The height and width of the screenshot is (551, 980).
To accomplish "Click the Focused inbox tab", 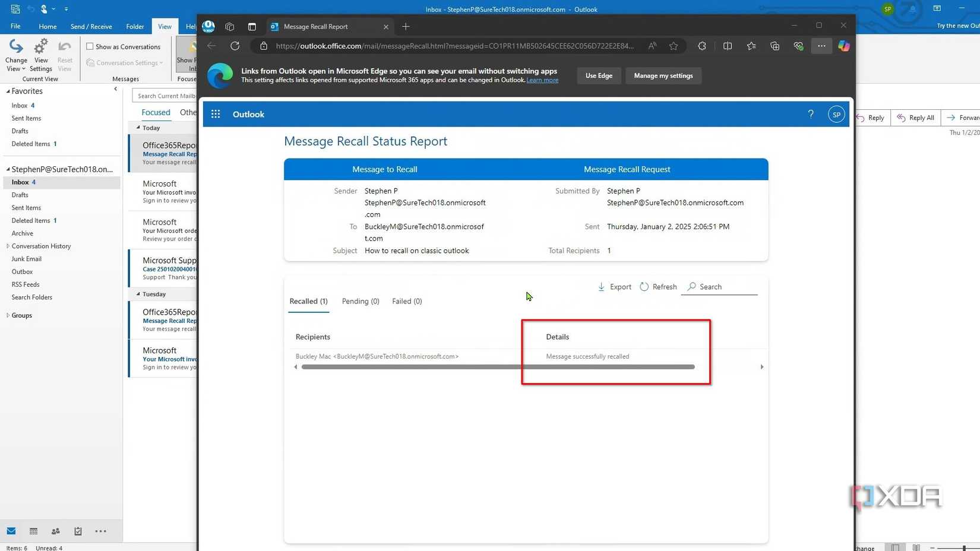I will 156,112.
